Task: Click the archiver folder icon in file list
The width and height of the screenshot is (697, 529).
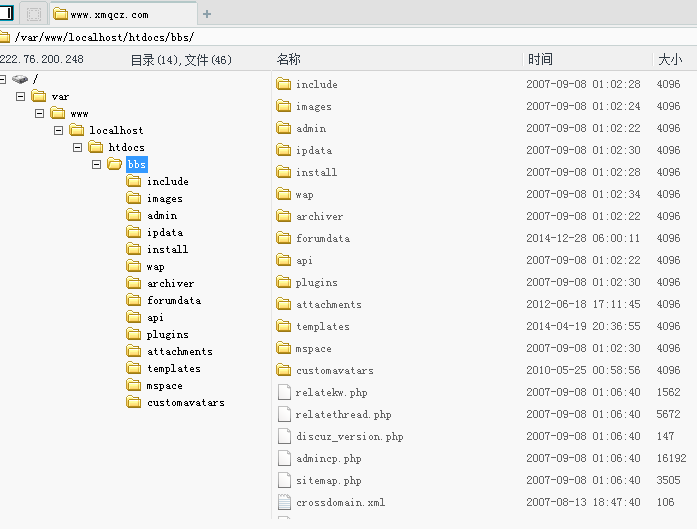Action: click(284, 216)
